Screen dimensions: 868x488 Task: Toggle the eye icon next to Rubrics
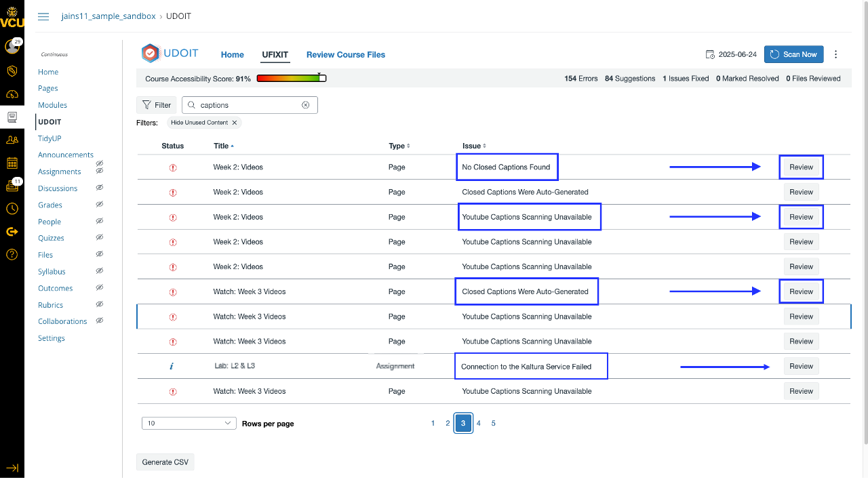pos(100,304)
